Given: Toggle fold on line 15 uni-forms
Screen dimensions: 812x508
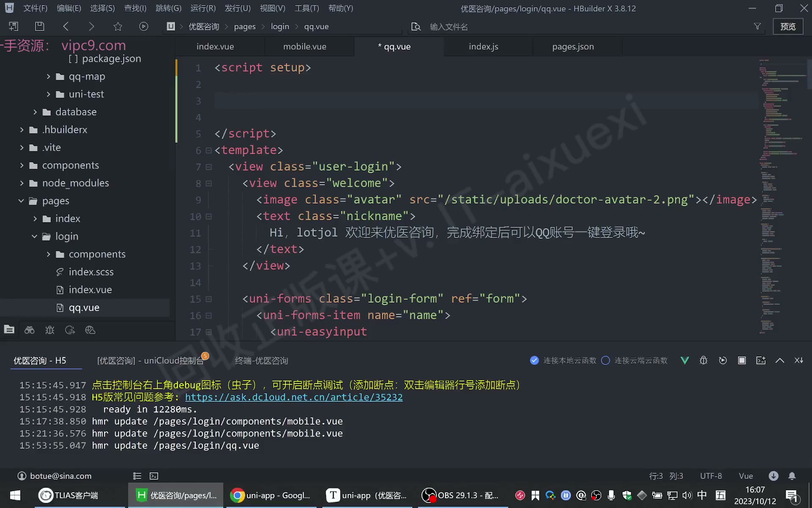Looking at the screenshot, I should point(208,299).
